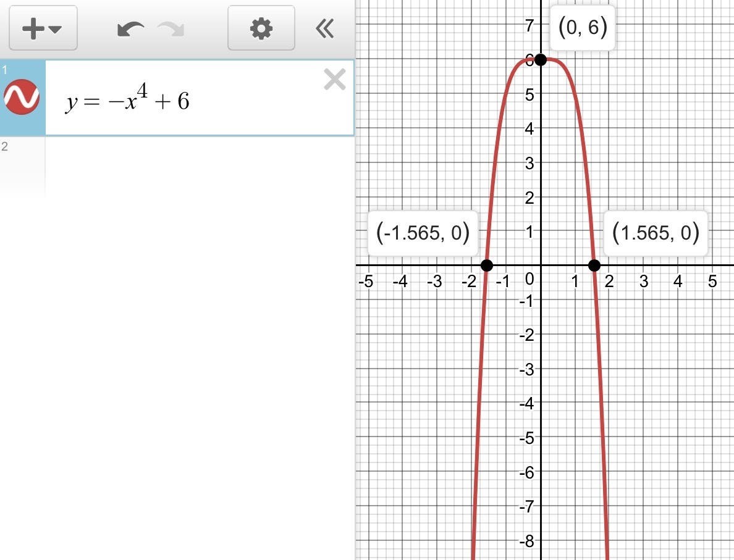Screen dimensions: 734x560
Task: Select the right x-intercept point
Action: (x=594, y=265)
